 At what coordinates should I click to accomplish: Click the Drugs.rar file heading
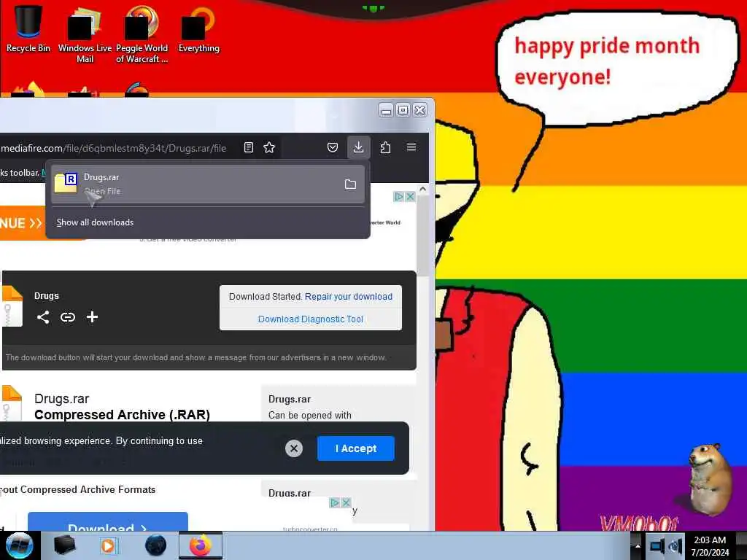[x=61, y=399]
